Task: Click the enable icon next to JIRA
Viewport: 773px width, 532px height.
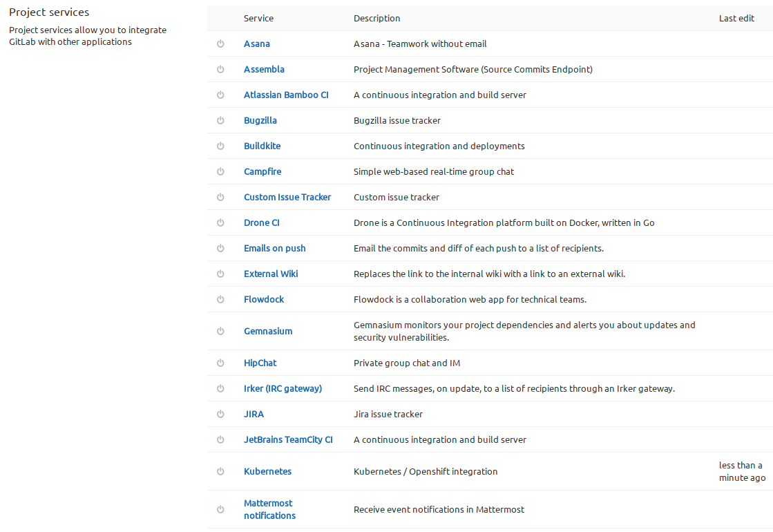Action: tap(220, 414)
